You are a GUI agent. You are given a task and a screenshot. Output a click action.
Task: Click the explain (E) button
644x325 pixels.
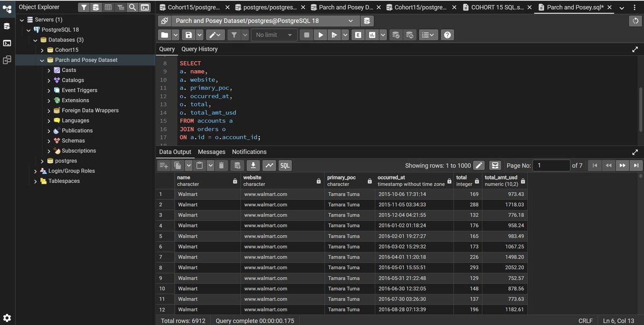[x=358, y=35]
